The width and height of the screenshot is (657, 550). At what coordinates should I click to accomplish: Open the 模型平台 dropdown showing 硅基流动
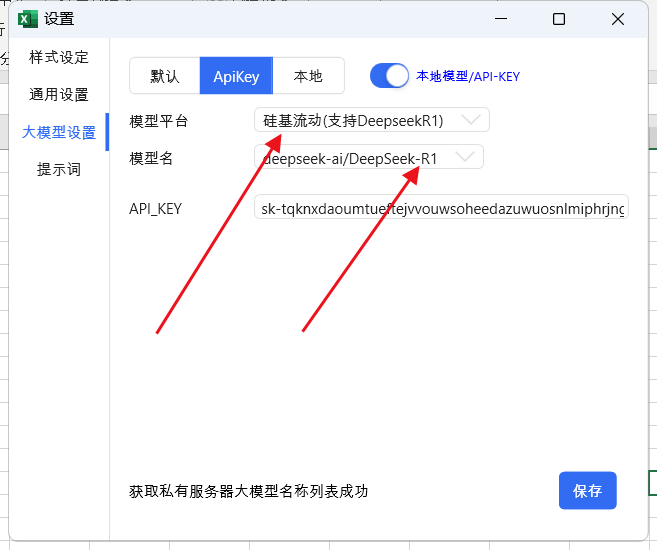click(x=372, y=120)
